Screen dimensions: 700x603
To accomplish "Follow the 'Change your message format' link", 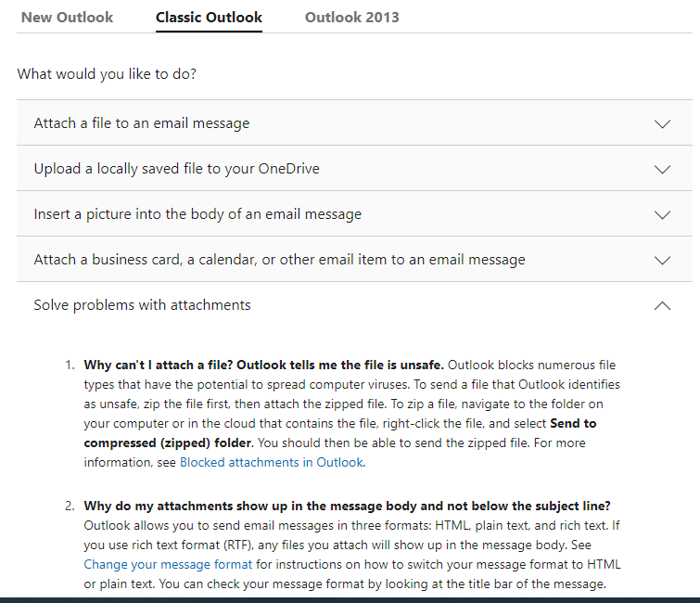I will coord(168,564).
